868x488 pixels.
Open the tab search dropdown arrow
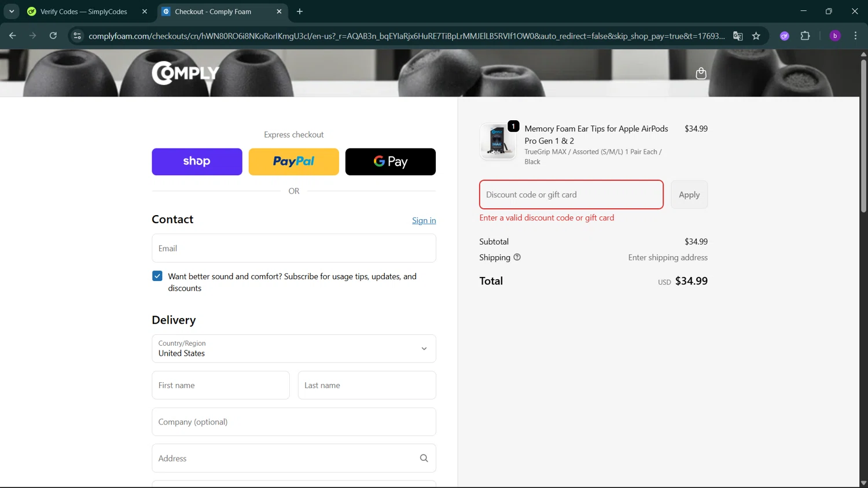[x=12, y=12]
